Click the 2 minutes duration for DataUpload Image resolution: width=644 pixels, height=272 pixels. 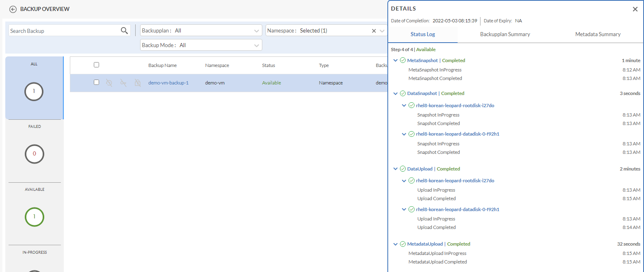point(630,169)
